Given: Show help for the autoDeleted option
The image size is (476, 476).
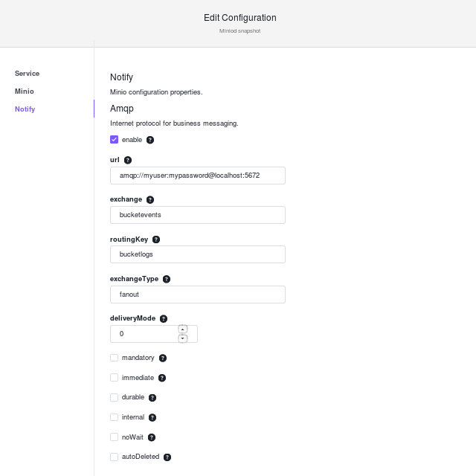Looking at the screenshot, I should [x=167, y=457].
